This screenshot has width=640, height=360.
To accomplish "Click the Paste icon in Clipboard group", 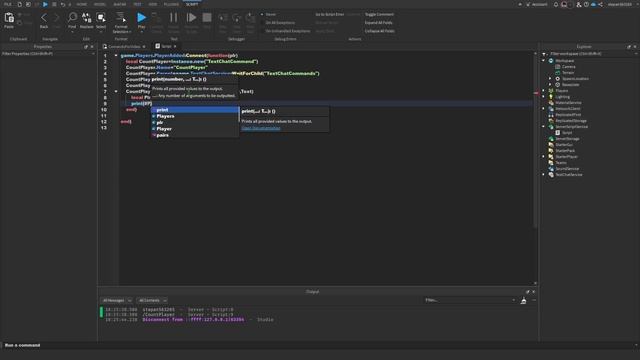I will 9,18.
